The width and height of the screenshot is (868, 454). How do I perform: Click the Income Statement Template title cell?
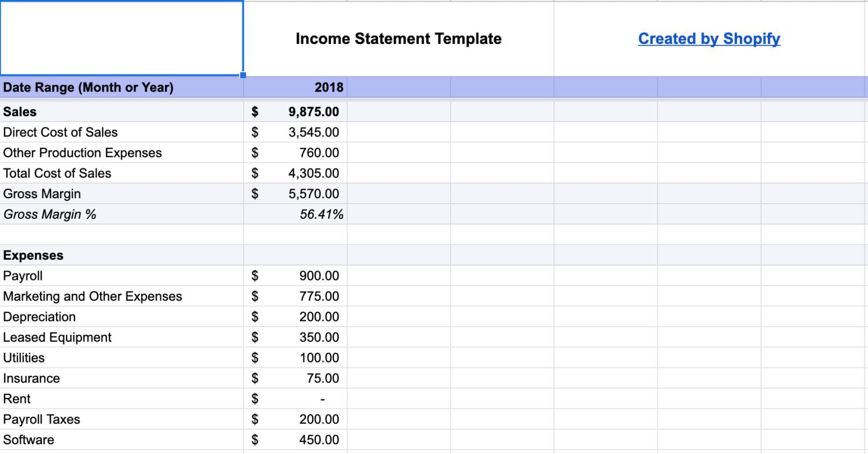tap(399, 39)
